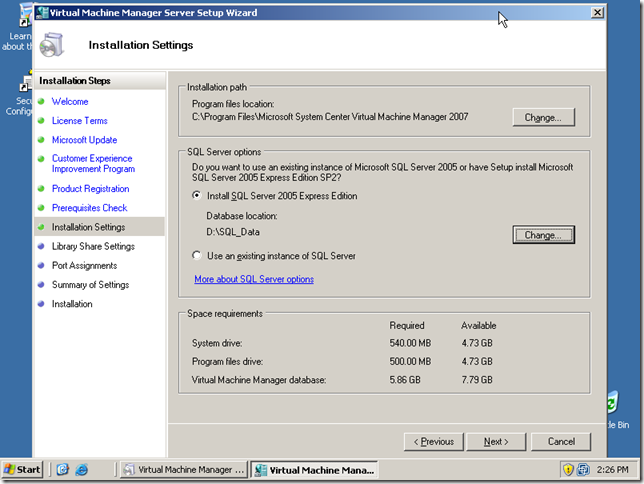644x484 pixels.
Task: Click the network connection tray icon
Action: pyautogui.click(x=583, y=469)
